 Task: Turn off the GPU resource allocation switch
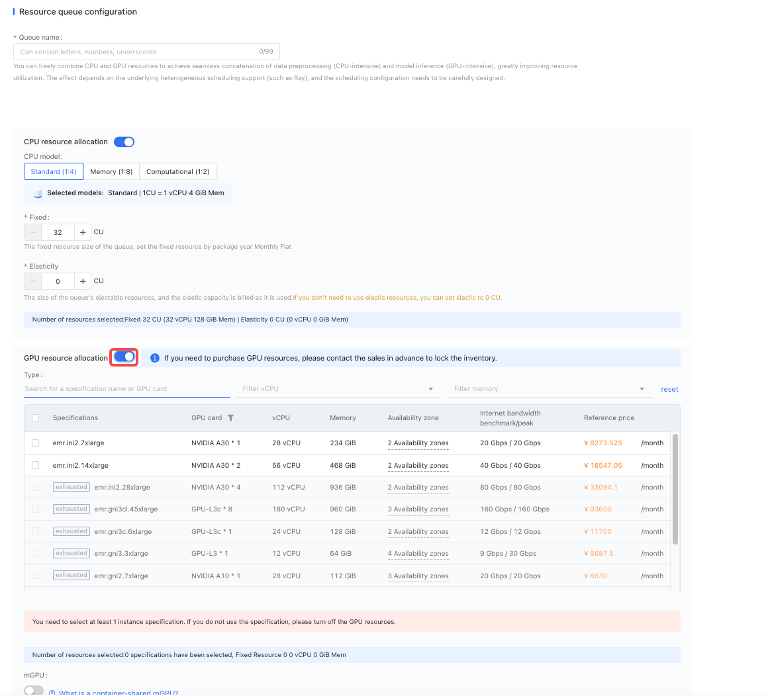tap(124, 357)
